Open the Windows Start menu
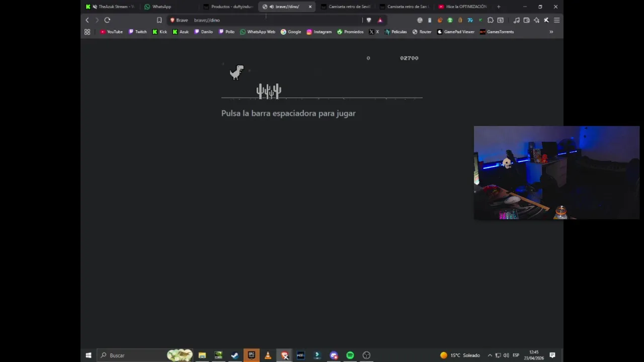Viewport: 644px width, 362px height. (x=89, y=355)
